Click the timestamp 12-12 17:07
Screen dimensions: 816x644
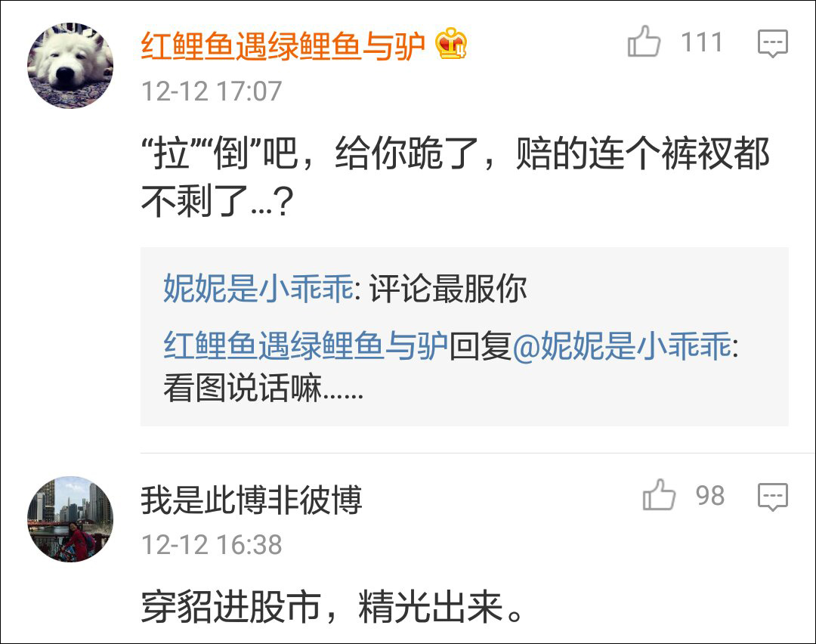pos(212,91)
